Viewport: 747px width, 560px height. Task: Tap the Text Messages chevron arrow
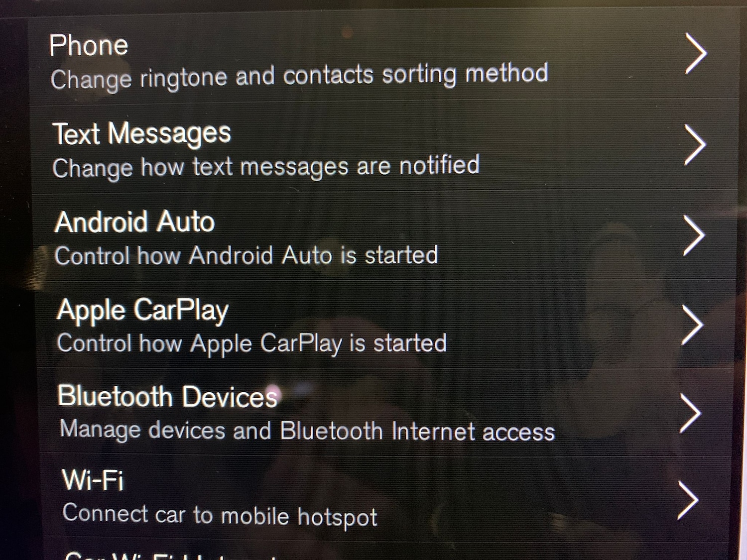tap(695, 145)
